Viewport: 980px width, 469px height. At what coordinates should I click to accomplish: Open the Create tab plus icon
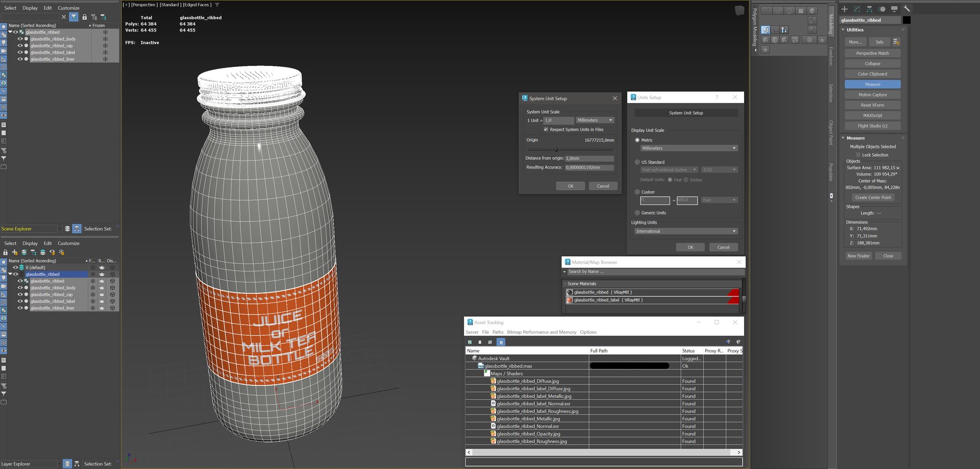pos(845,9)
